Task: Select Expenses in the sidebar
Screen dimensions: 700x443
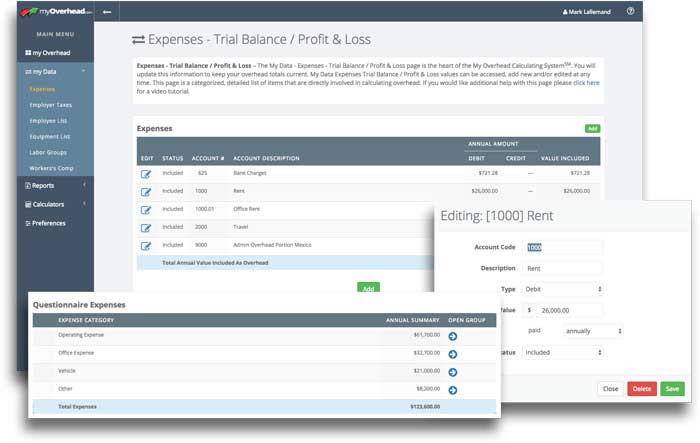Action: click(x=42, y=89)
